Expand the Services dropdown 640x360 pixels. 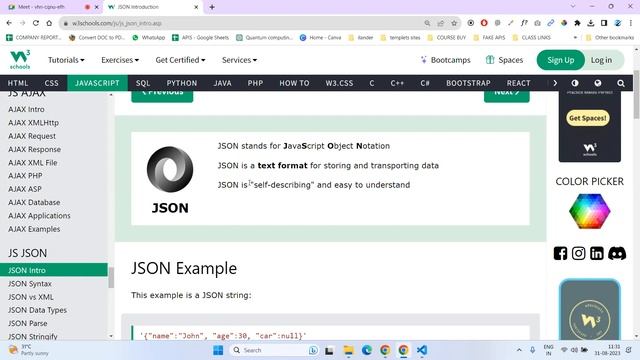239,60
